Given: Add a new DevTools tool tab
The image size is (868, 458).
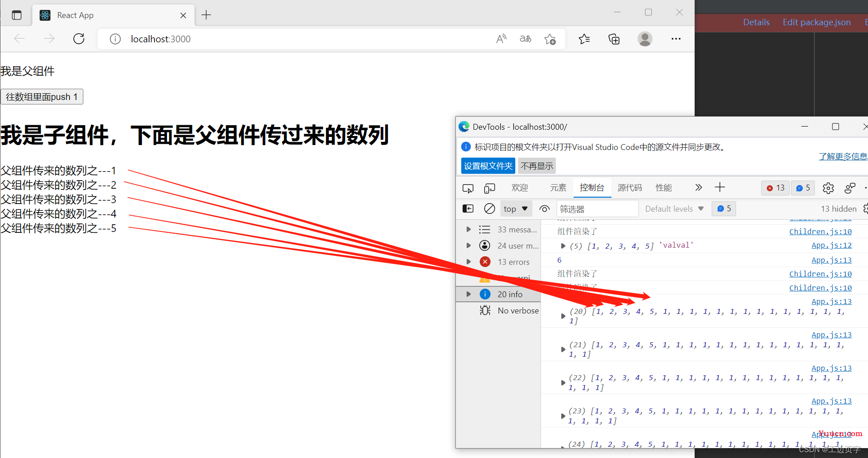Looking at the screenshot, I should point(720,187).
